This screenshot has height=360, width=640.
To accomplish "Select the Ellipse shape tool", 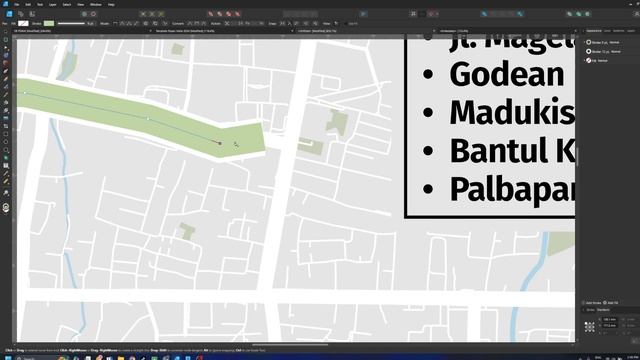I will (6, 142).
